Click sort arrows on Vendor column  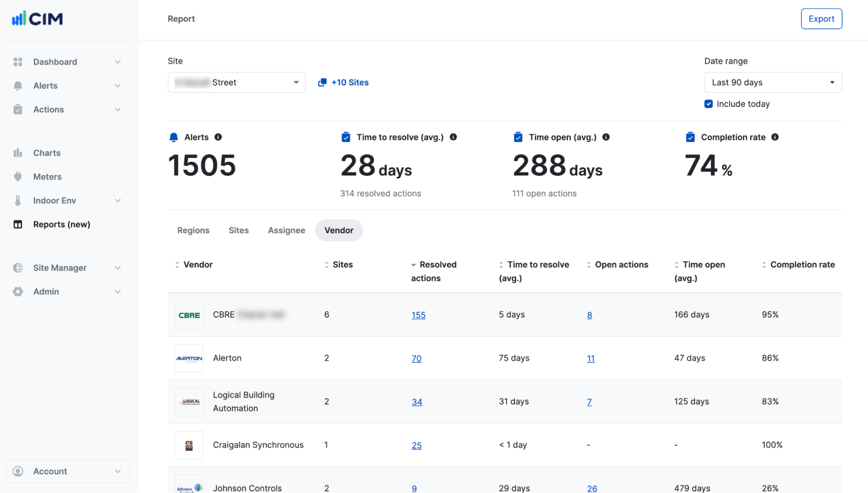coord(177,265)
